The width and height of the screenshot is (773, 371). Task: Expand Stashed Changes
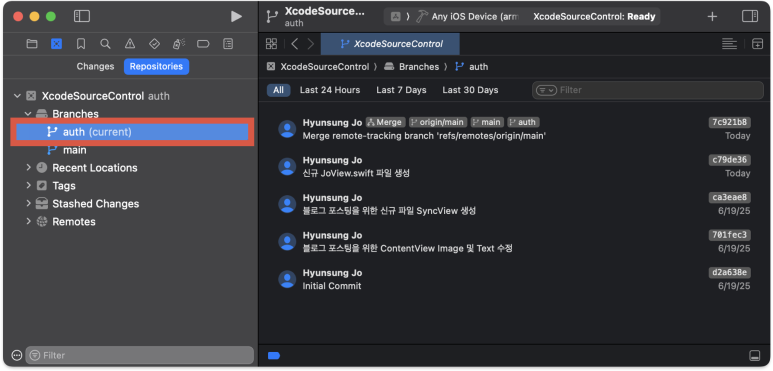click(x=28, y=203)
